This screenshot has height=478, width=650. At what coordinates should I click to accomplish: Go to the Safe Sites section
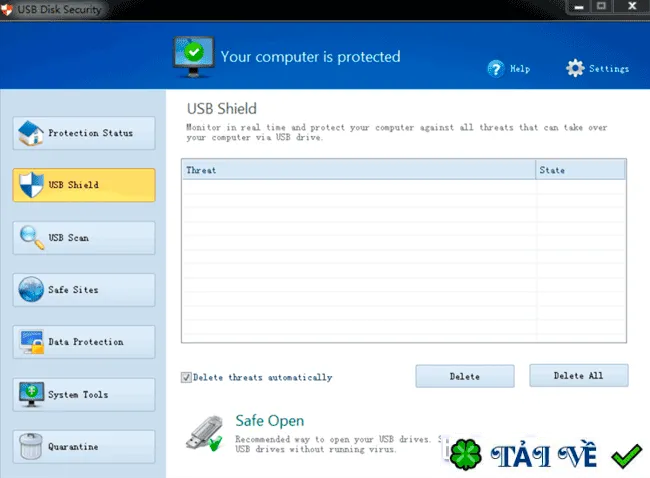click(x=84, y=290)
